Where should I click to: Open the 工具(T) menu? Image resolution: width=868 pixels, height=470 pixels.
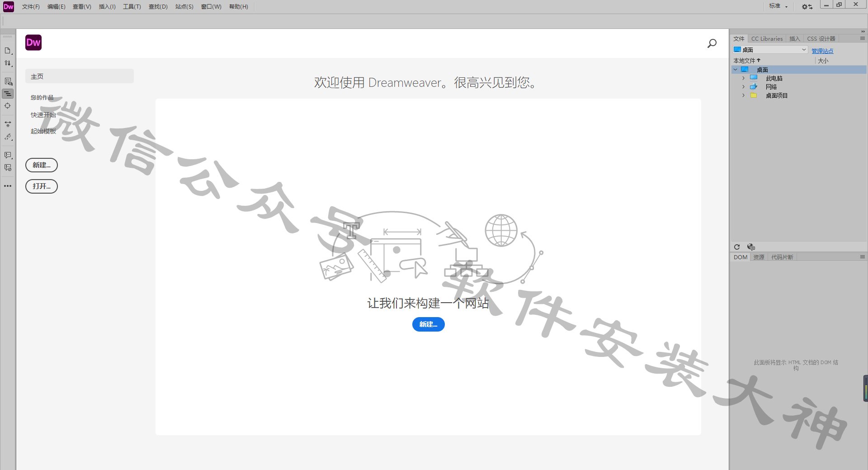132,7
